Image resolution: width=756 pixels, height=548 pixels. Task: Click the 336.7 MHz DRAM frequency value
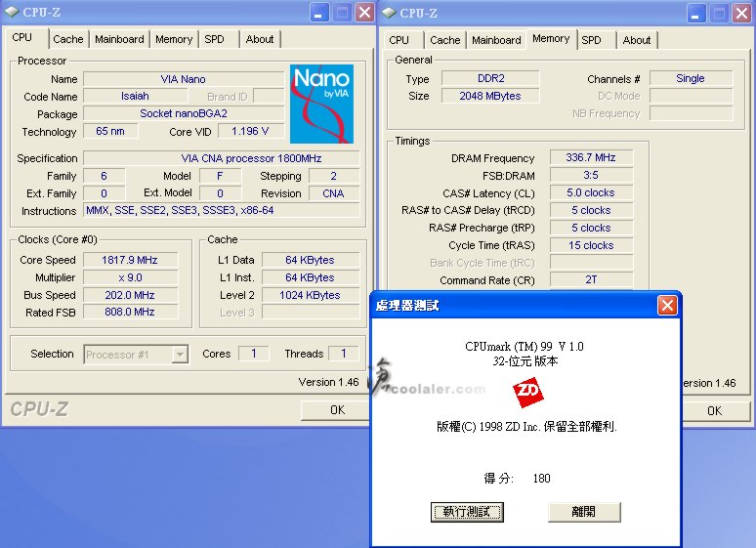pyautogui.click(x=591, y=157)
